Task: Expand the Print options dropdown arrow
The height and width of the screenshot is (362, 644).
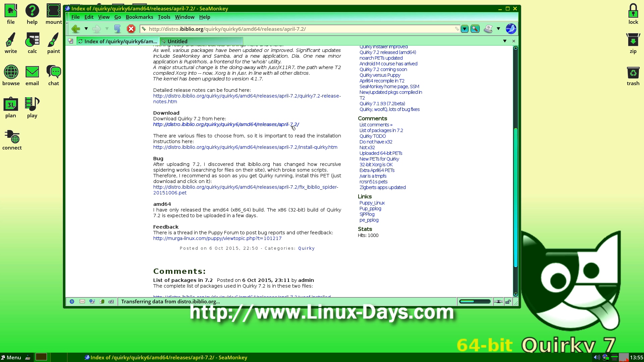Action: [498, 29]
